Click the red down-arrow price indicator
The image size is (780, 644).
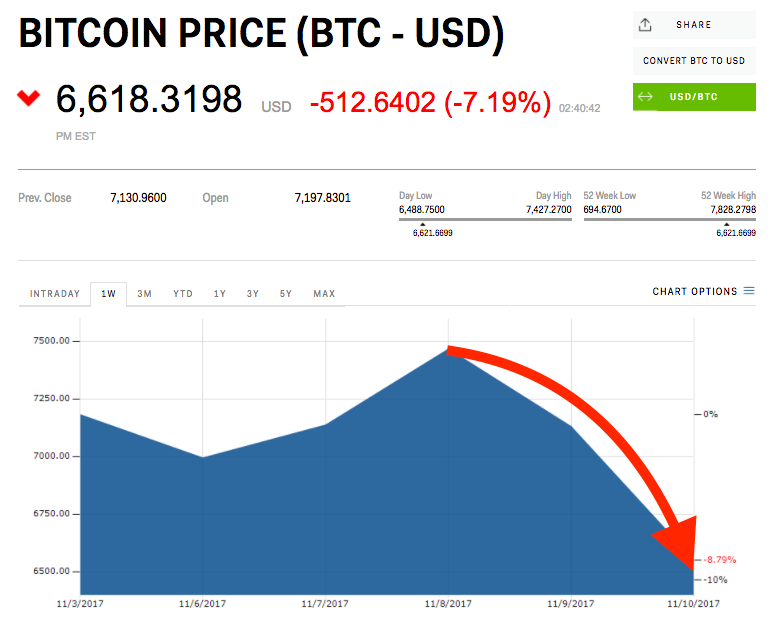pos(28,97)
